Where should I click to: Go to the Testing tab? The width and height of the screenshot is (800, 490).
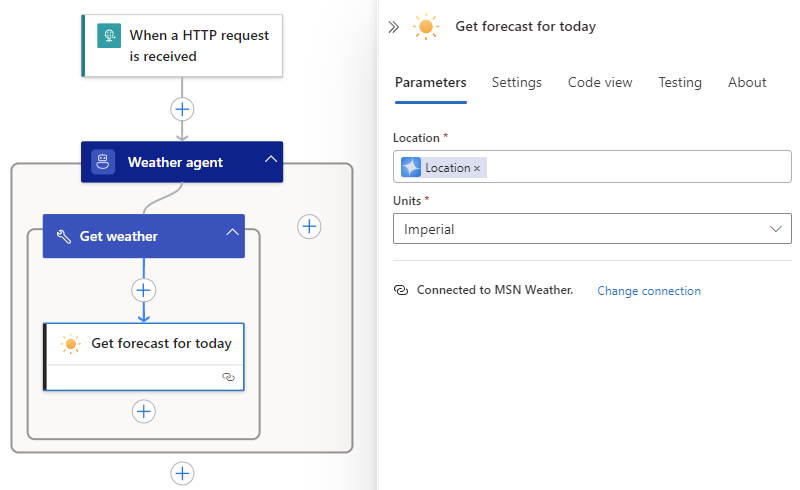[x=680, y=82]
